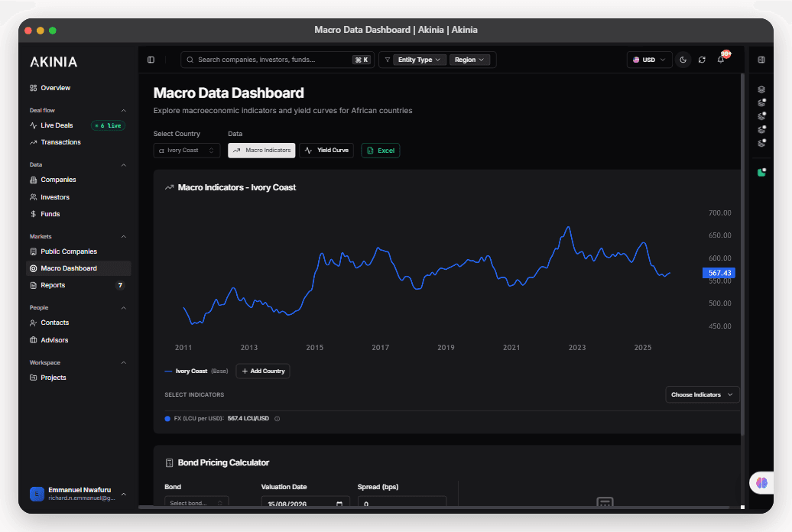Viewport: 792px width, 532px height.
Task: Collapse the Data section
Action: [123, 165]
